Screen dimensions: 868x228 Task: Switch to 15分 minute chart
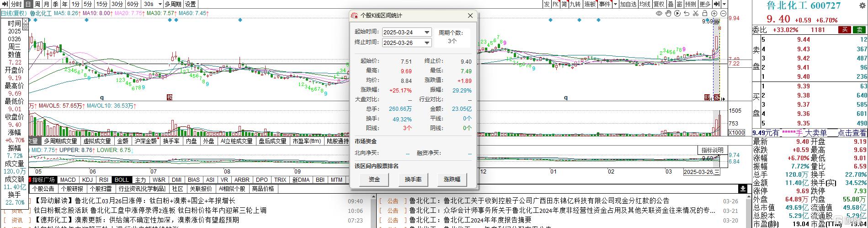click(x=102, y=4)
